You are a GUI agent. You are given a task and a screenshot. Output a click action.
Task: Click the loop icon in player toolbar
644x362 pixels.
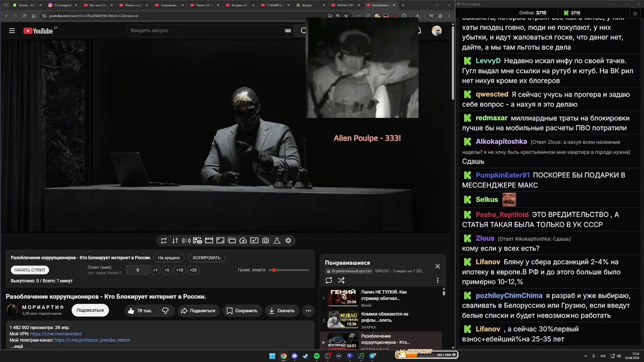[164, 241]
